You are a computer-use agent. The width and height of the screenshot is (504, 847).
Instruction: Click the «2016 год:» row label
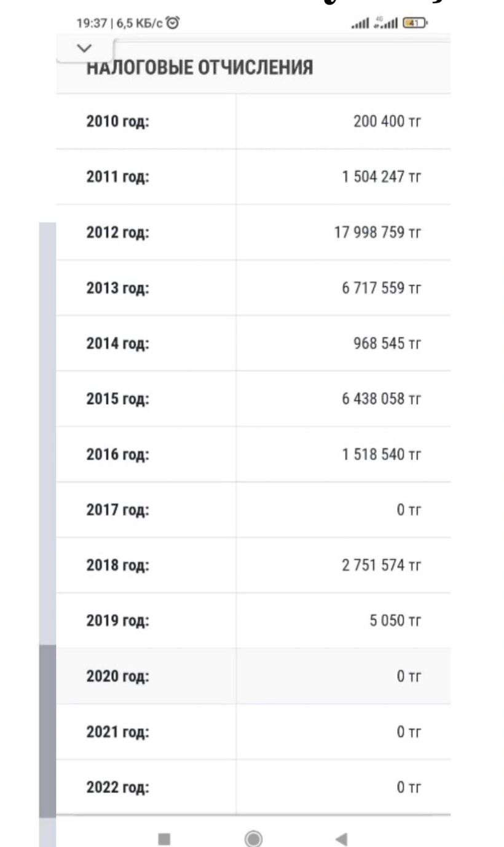click(118, 455)
